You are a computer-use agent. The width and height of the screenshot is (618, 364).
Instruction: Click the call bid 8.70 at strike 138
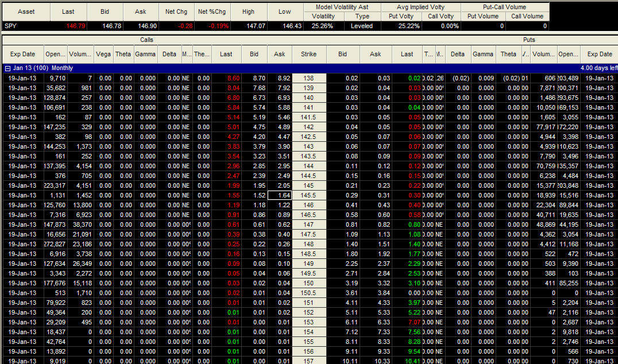(x=254, y=79)
